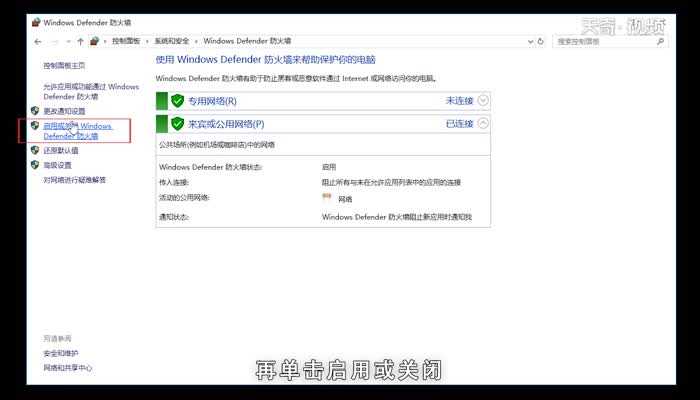
Task: Open 启用或关闭 Windows Defender 防火墙
Action: [x=77, y=131]
